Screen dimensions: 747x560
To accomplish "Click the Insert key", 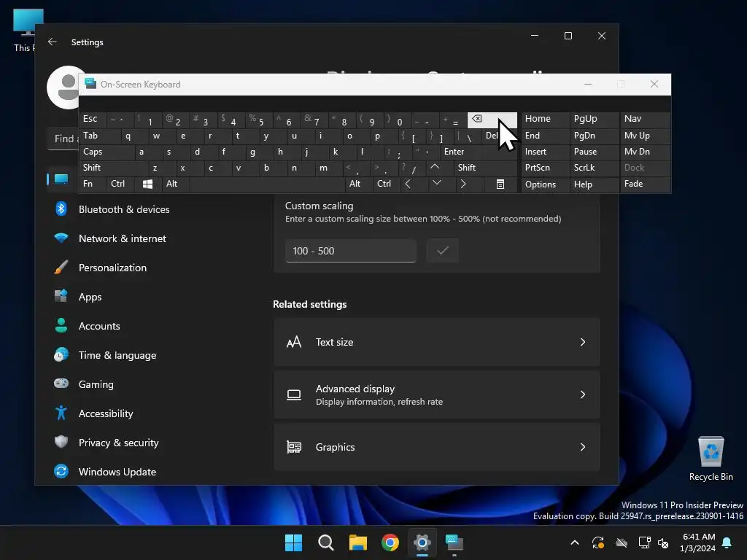I will click(546, 152).
